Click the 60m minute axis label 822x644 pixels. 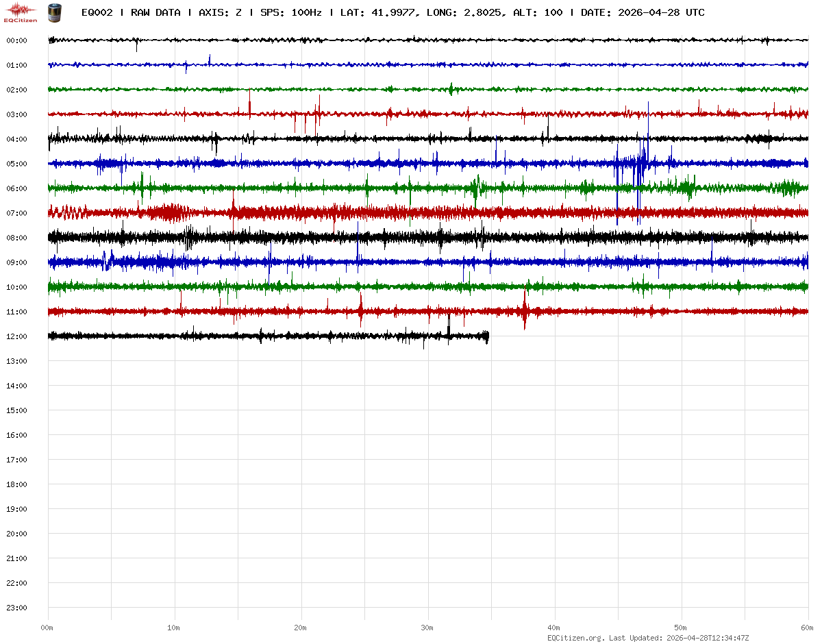pos(807,628)
